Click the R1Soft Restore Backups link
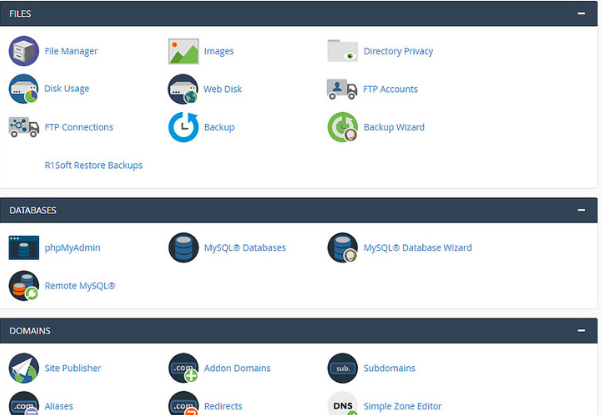The image size is (602, 415). 94,165
